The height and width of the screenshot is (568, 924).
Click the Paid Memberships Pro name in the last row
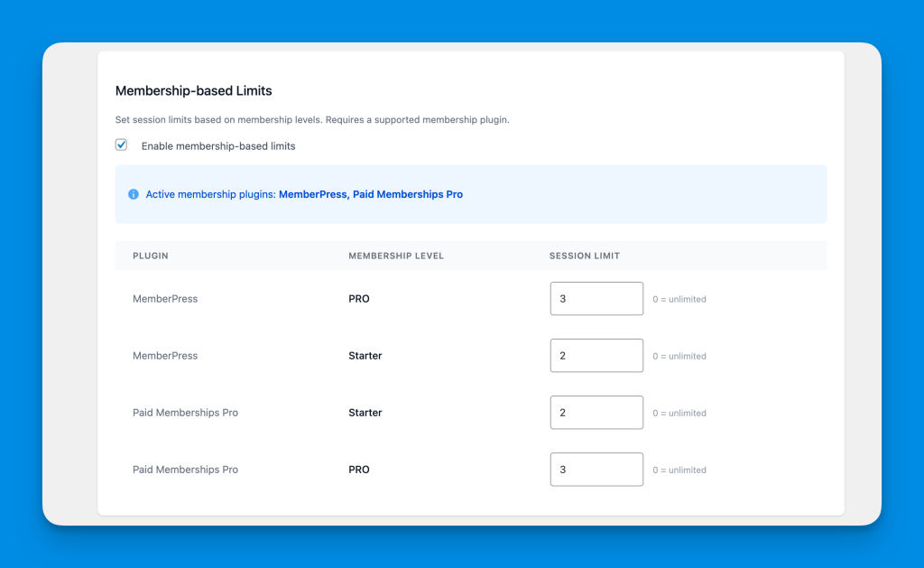click(185, 470)
